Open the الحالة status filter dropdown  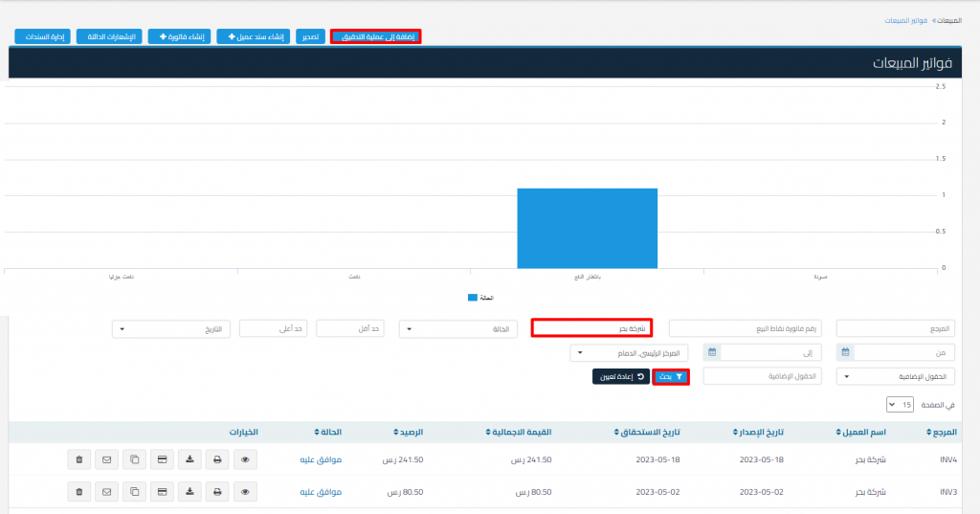457,328
